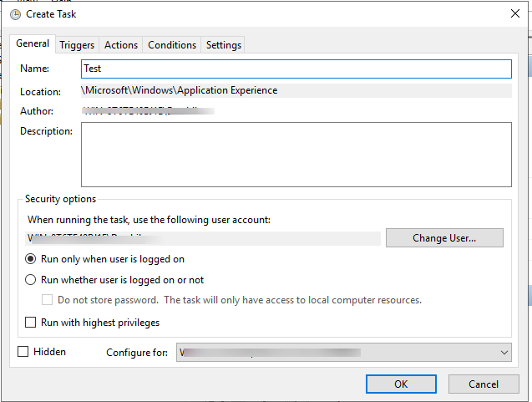Click the OK button

click(x=401, y=384)
